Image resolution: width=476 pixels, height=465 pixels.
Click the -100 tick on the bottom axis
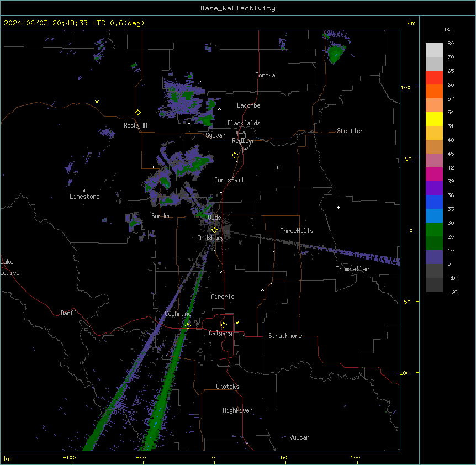(69, 457)
